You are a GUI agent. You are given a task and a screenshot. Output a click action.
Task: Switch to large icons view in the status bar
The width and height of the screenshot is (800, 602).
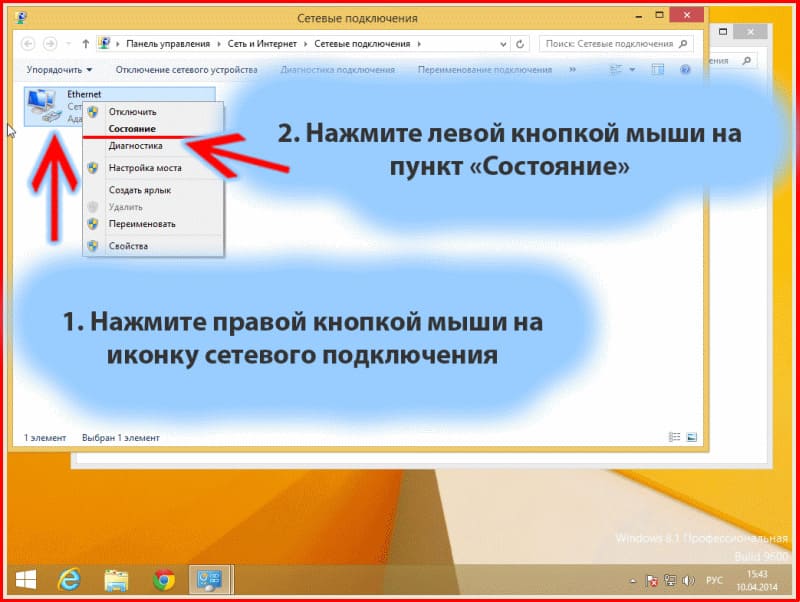[692, 437]
